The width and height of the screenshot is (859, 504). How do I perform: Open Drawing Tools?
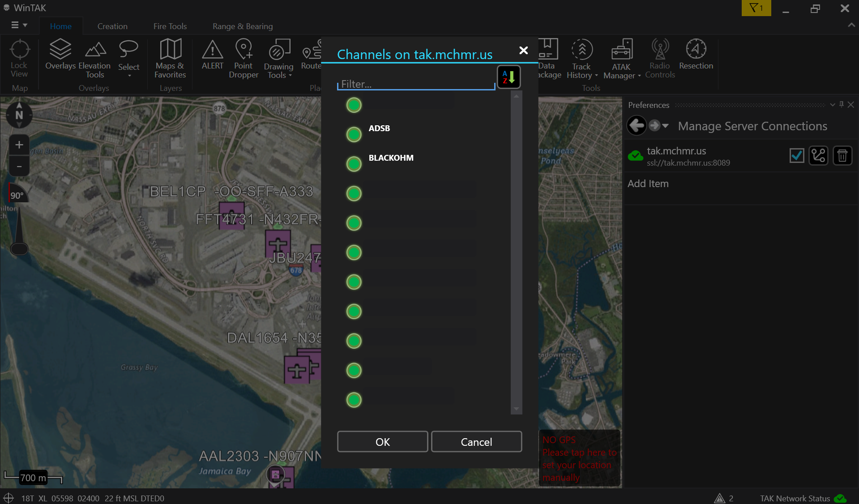(x=278, y=59)
